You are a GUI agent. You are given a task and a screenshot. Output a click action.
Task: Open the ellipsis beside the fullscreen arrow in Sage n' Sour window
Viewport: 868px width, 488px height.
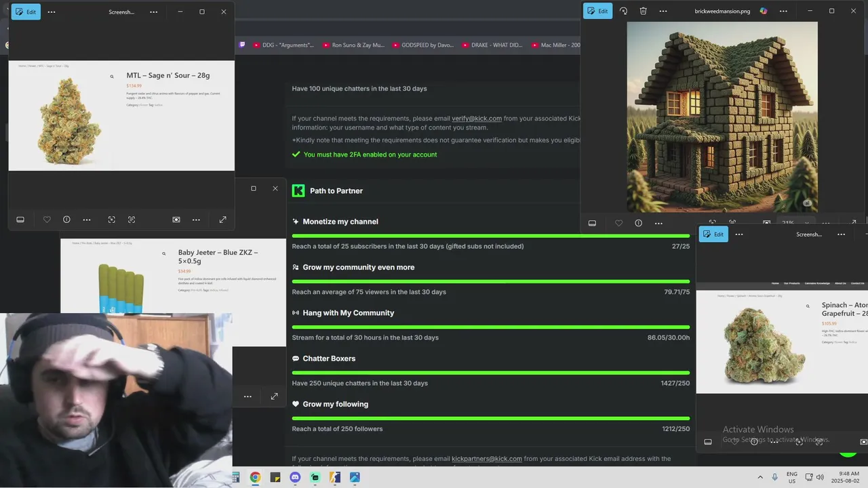click(196, 220)
